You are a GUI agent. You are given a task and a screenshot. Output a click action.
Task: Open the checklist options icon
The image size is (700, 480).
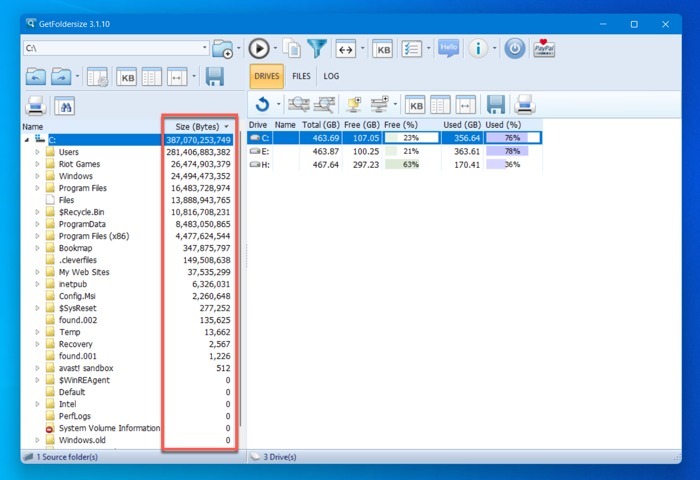coord(412,49)
